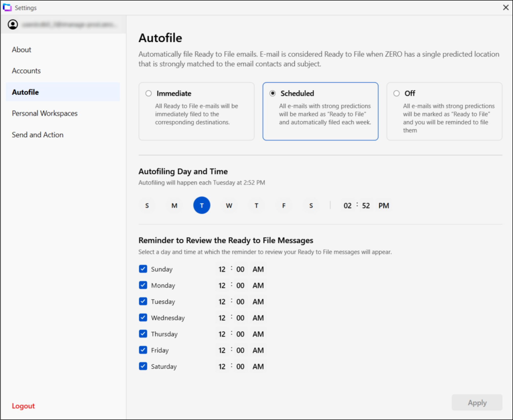This screenshot has width=513, height=420.
Task: Click the red Logout link
Action: click(23, 406)
